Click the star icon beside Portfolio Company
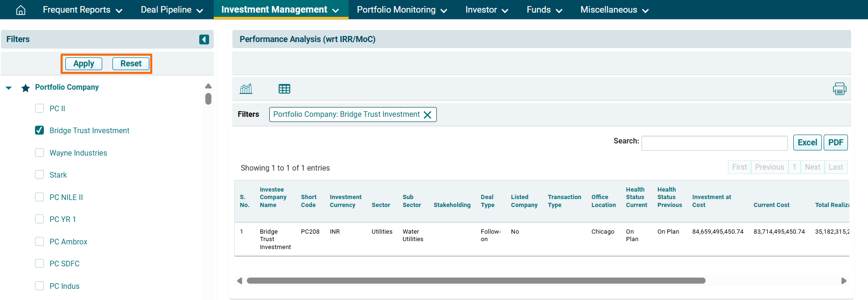This screenshot has width=868, height=300. point(26,88)
